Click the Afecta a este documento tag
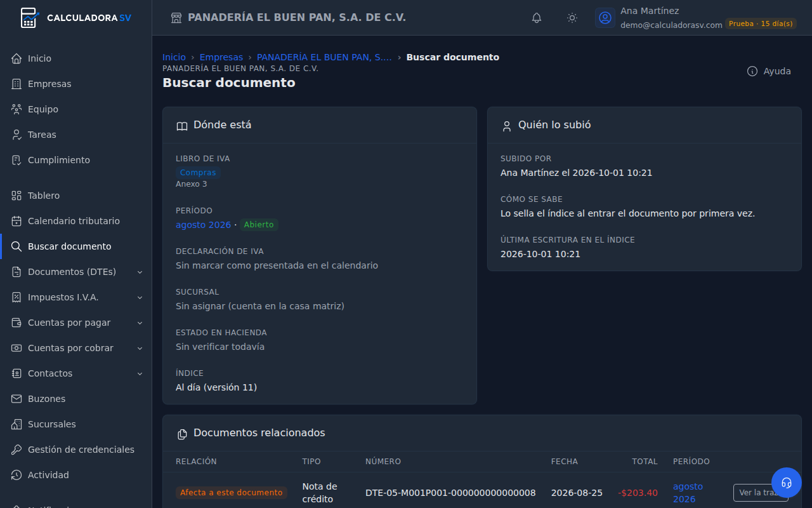Image resolution: width=812 pixels, height=508 pixels. pos(232,493)
